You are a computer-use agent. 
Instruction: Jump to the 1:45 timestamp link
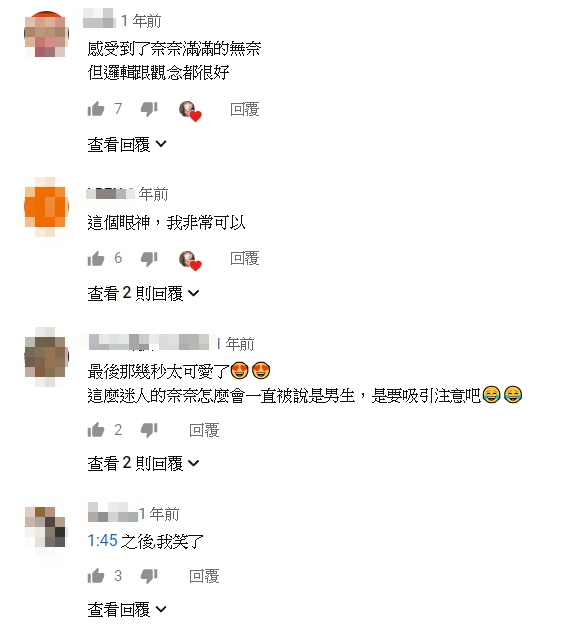click(x=103, y=540)
